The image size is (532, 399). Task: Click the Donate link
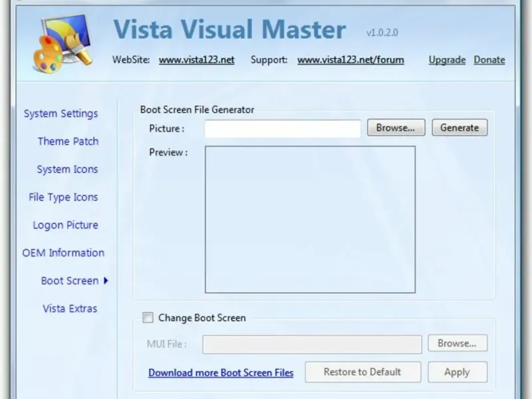point(489,60)
